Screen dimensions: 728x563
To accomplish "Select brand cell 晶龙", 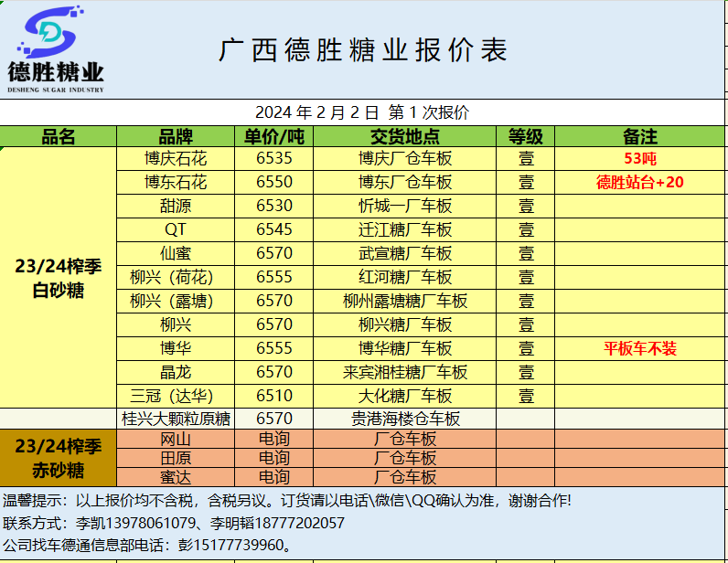I will click(x=176, y=372).
